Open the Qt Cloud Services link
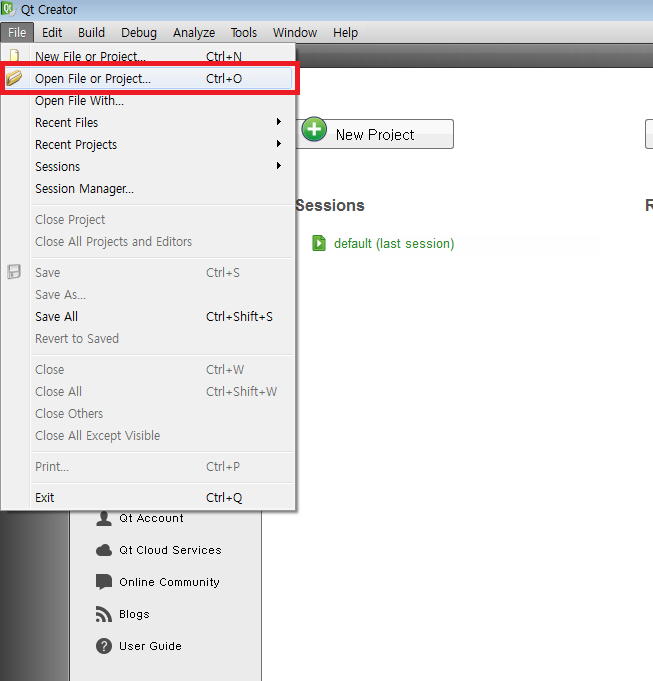Screen dimensions: 653x681 170,550
